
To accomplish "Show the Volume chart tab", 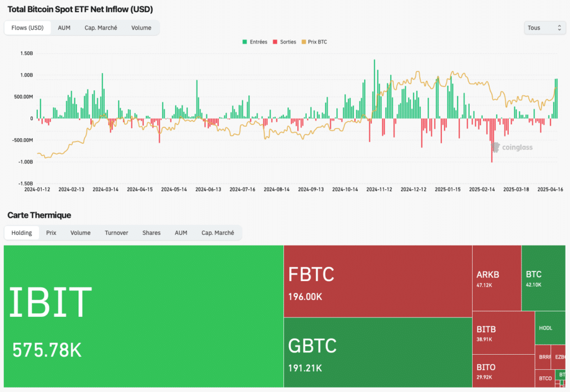I will pos(141,28).
